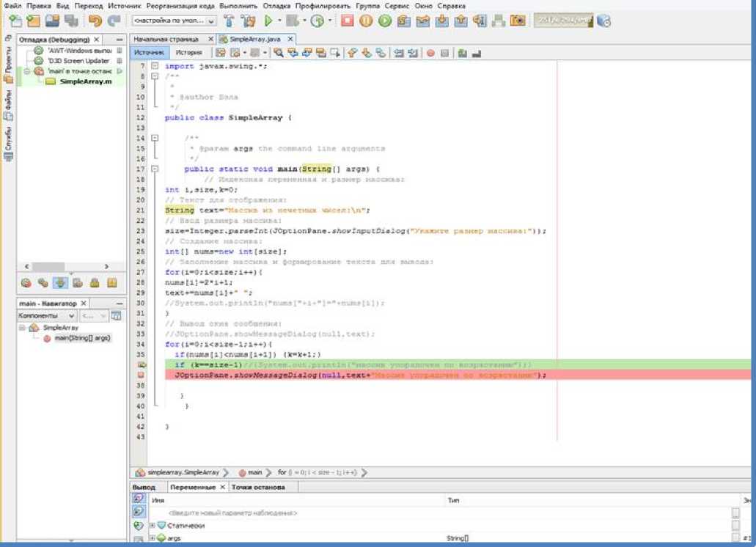Expand the args variable node

click(x=152, y=538)
